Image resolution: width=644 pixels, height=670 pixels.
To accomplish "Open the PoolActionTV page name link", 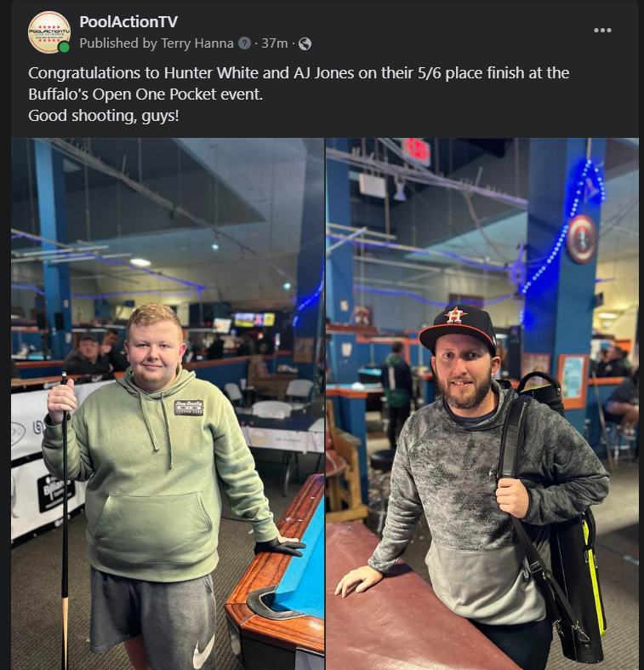I will 128,22.
